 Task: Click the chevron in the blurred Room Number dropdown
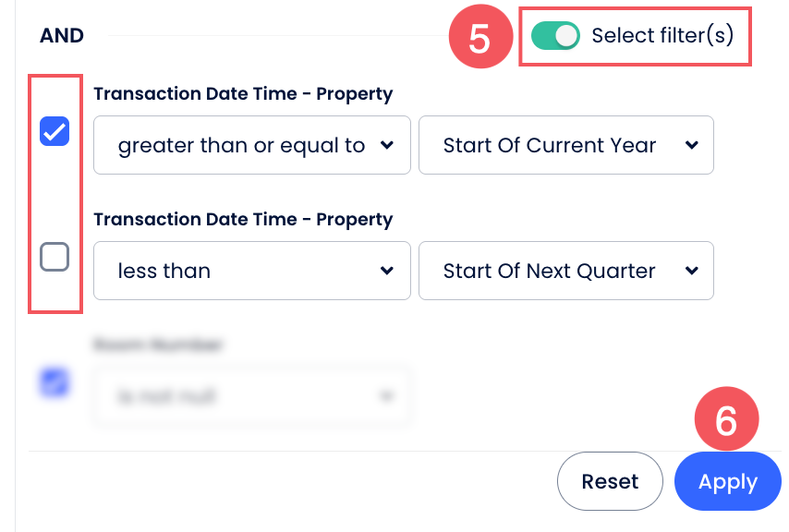pos(387,396)
